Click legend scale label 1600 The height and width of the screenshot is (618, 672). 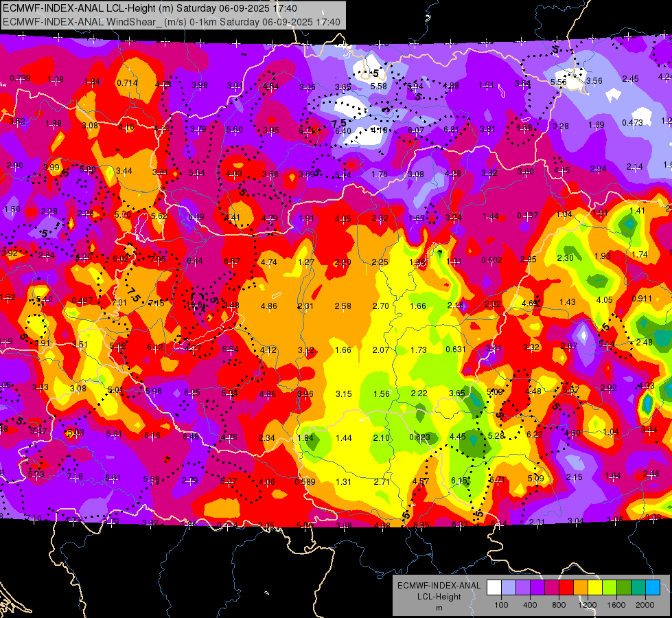coord(616,605)
